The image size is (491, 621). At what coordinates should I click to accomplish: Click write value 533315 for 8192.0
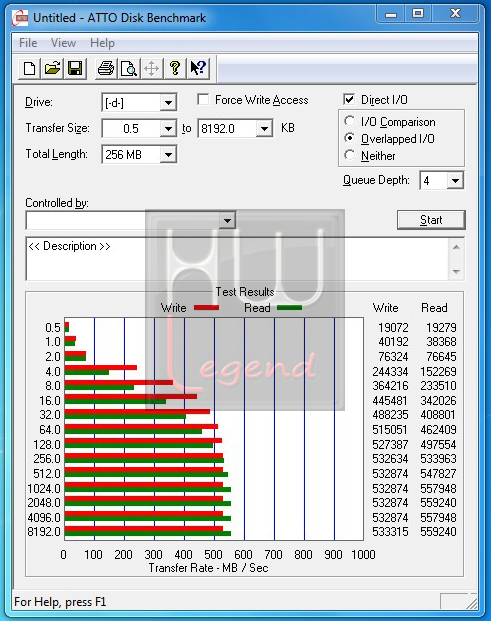click(390, 531)
